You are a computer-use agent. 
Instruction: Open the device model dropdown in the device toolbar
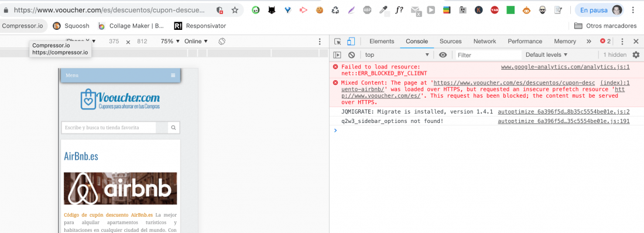(x=81, y=41)
